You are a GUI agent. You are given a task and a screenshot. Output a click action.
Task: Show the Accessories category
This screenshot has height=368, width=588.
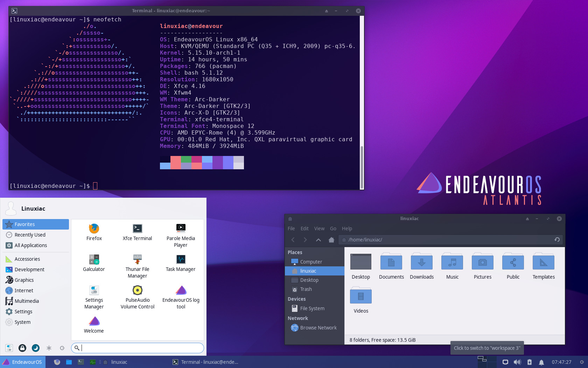coord(36,259)
